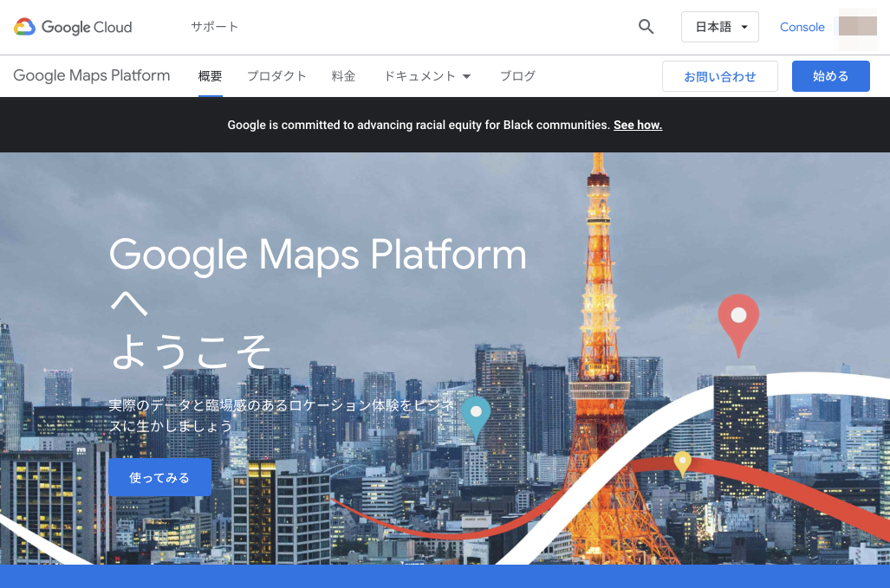
Task: Select the 概要 tab
Action: tap(210, 76)
